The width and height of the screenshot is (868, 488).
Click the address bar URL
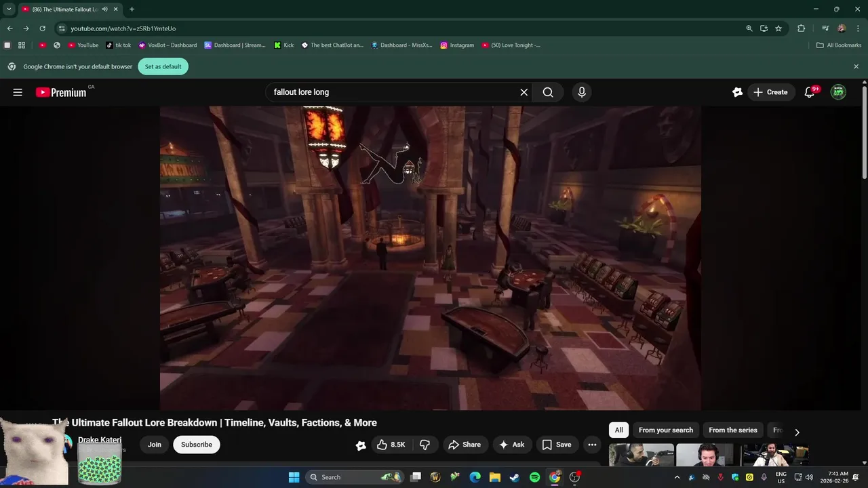click(x=123, y=28)
